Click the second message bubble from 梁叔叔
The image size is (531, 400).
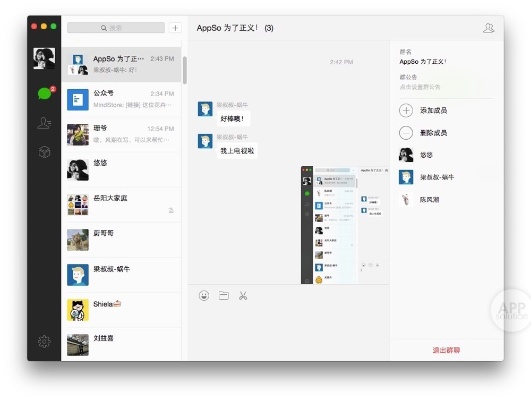coord(237,151)
